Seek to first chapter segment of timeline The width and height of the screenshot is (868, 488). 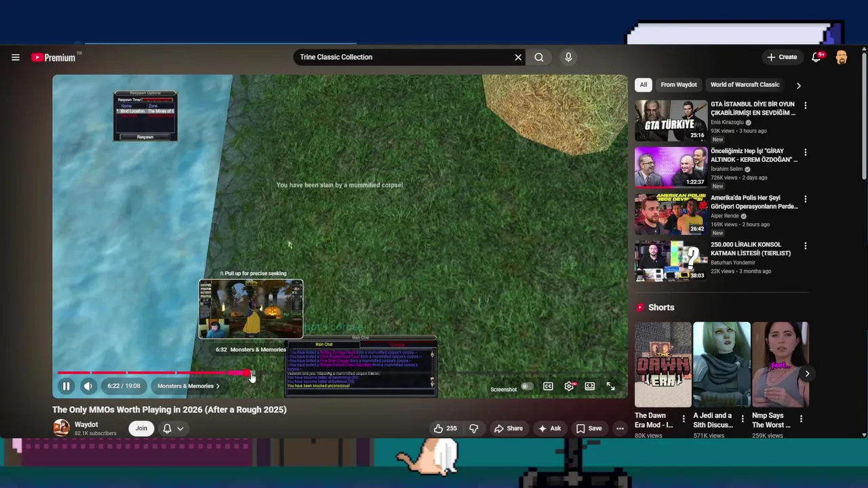73,373
